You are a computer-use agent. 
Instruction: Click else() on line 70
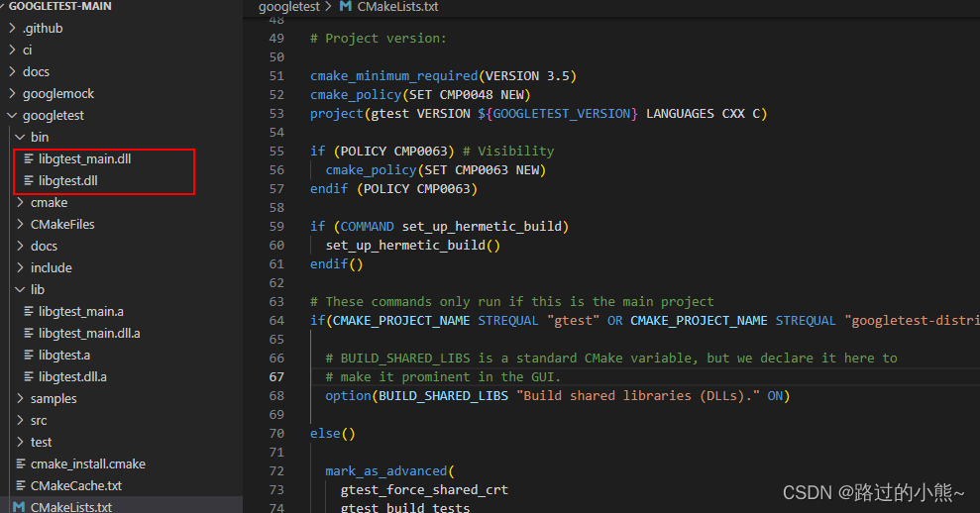tap(333, 433)
